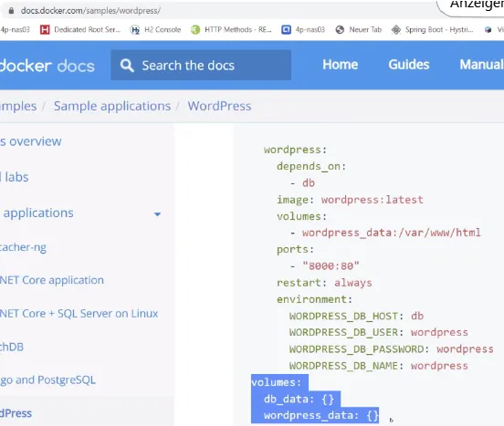Focus the Search the docs field

pos(201,65)
